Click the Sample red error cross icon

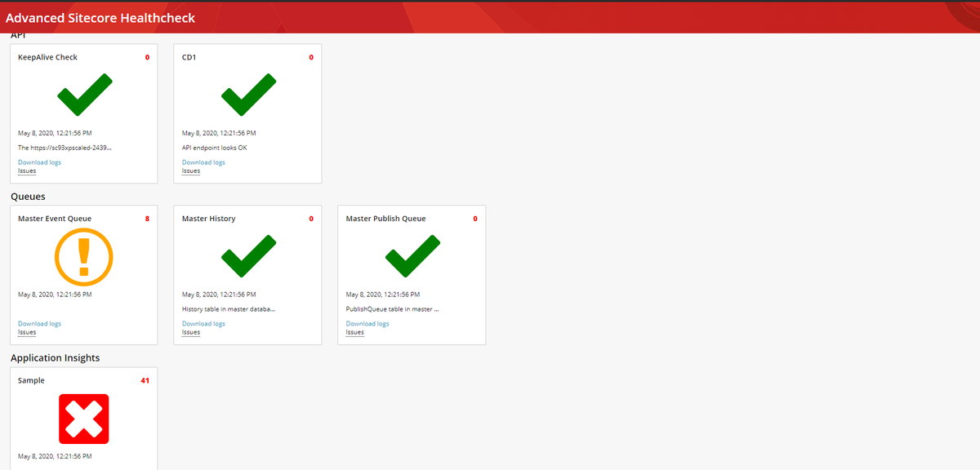pyautogui.click(x=83, y=419)
